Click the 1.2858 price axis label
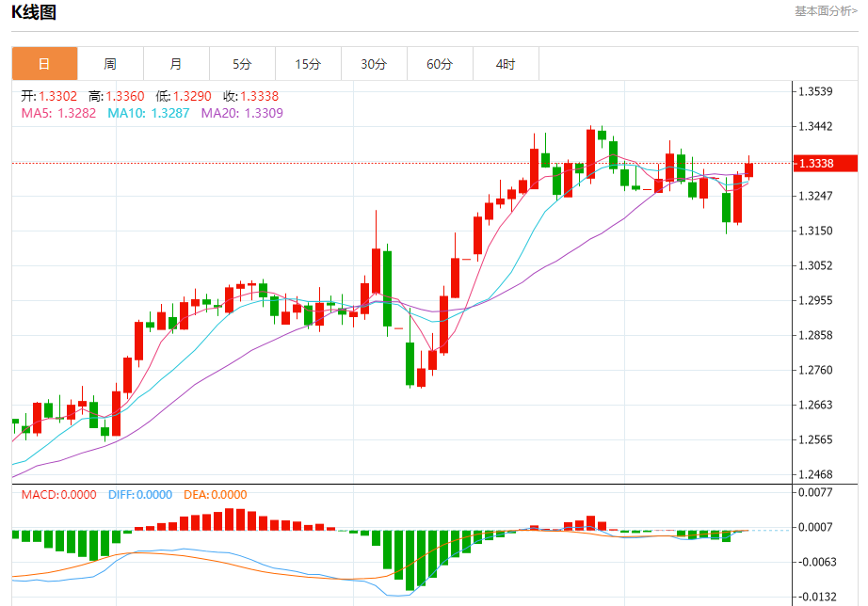 point(815,335)
